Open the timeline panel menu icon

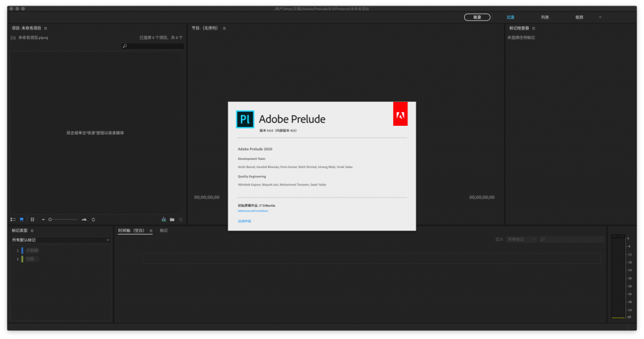tap(151, 231)
